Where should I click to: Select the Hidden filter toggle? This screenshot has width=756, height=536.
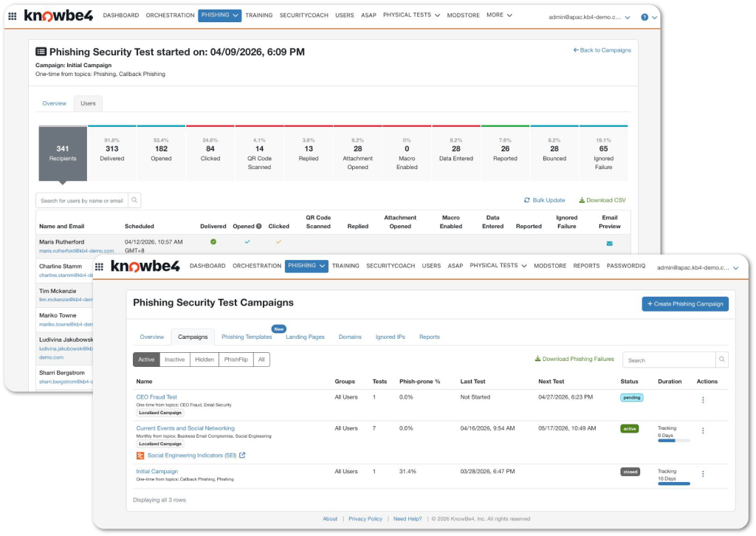pos(205,360)
